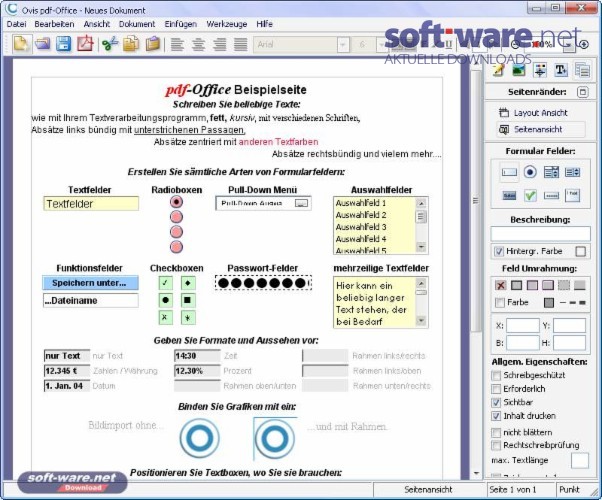The width and height of the screenshot is (602, 500).
Task: Click the Copy toolbar icon
Action: point(131,44)
